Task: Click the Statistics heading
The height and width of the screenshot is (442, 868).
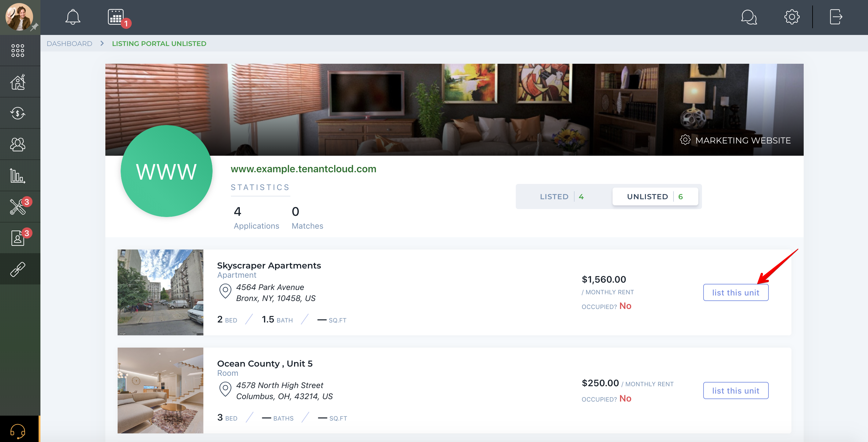Action: coord(260,188)
